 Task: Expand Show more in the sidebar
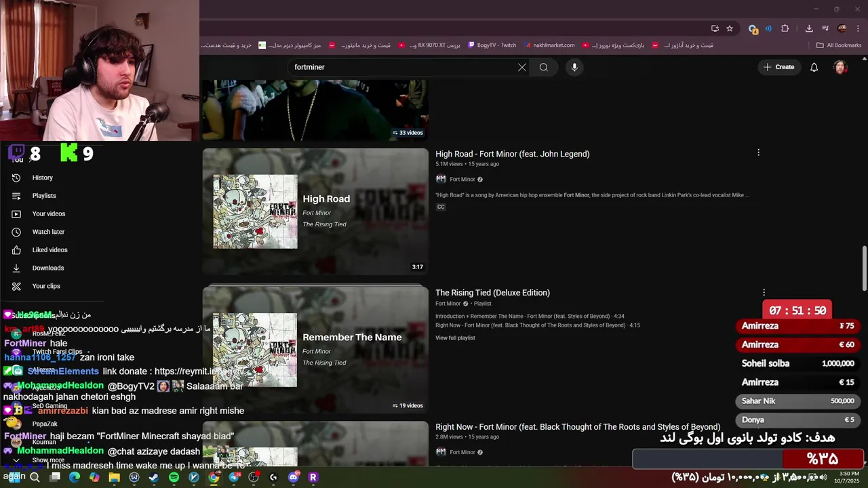pos(48,460)
